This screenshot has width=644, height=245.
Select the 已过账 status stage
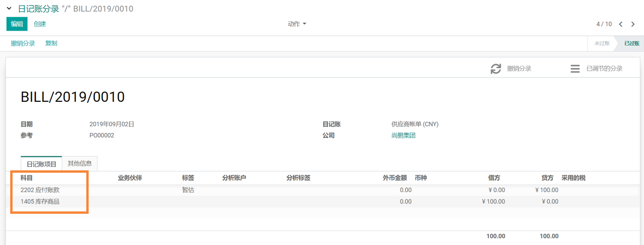631,43
